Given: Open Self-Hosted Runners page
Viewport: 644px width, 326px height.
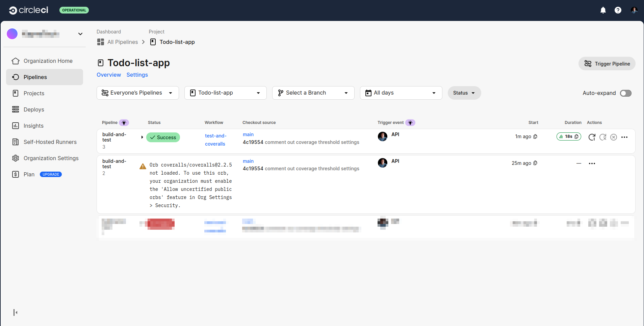Looking at the screenshot, I should [45, 142].
